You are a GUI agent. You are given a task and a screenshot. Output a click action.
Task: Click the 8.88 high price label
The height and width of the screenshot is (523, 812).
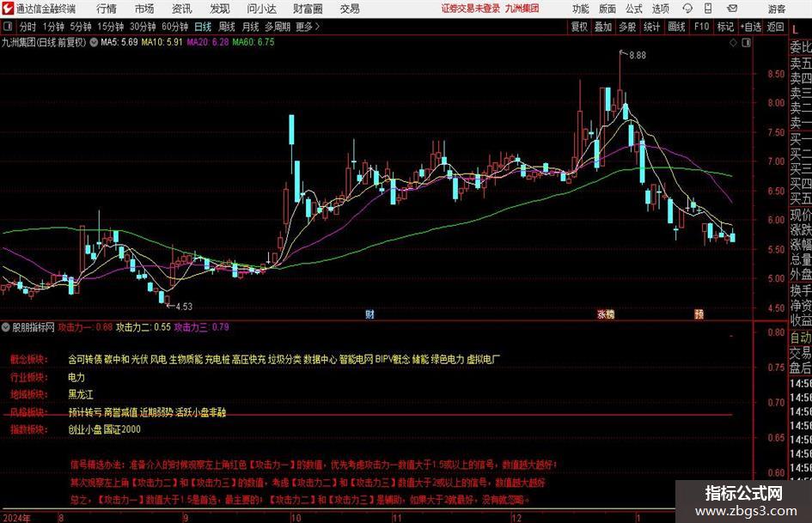638,56
